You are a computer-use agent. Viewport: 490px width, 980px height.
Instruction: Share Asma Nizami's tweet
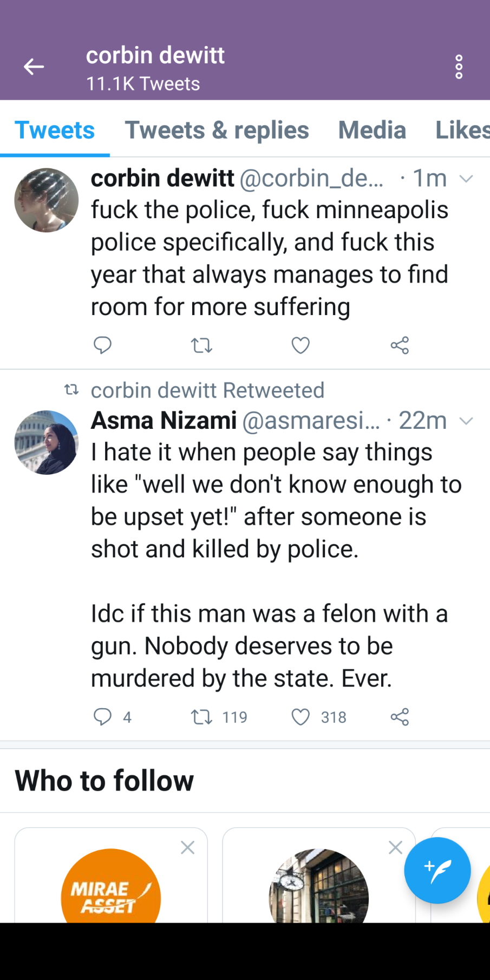400,717
